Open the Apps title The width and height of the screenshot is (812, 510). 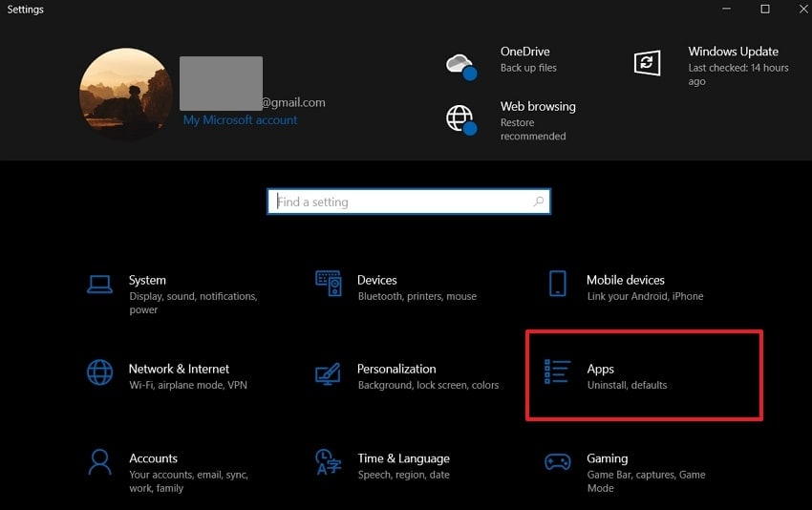[601, 370]
